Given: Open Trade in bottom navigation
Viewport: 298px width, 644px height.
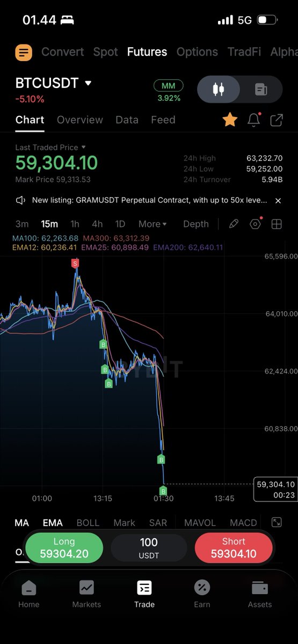Looking at the screenshot, I should [144, 594].
